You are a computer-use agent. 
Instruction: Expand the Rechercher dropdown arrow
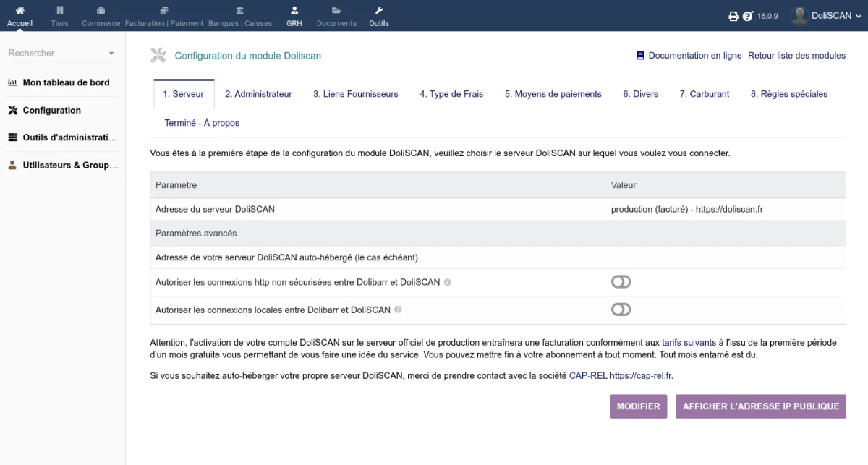(x=111, y=54)
